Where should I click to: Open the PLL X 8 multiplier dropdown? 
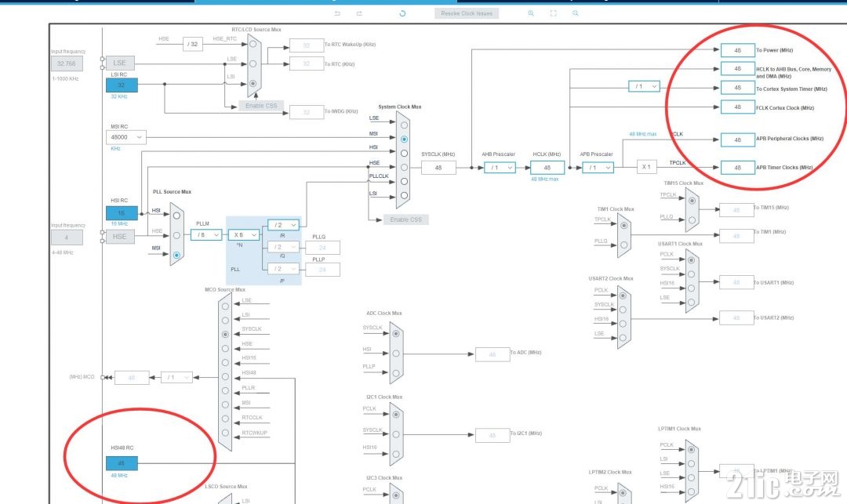(x=244, y=234)
